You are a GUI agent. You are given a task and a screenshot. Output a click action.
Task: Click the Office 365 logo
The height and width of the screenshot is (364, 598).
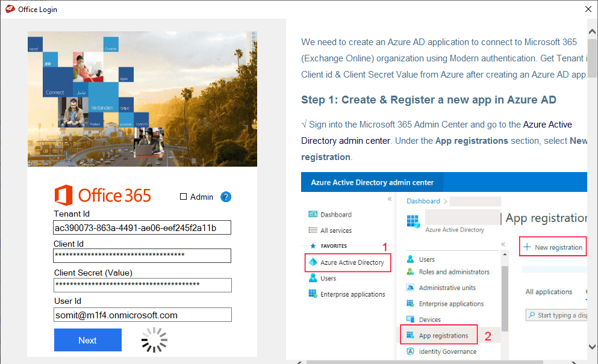(102, 195)
